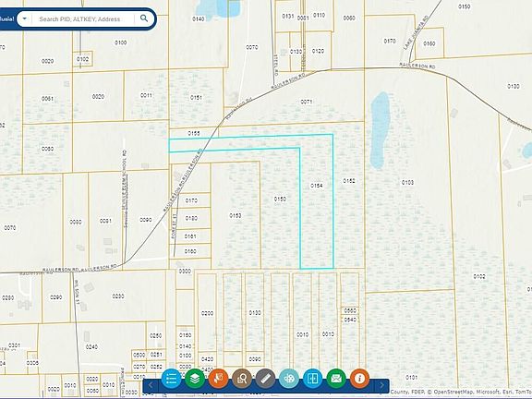Open the Legend list tool

(171, 379)
